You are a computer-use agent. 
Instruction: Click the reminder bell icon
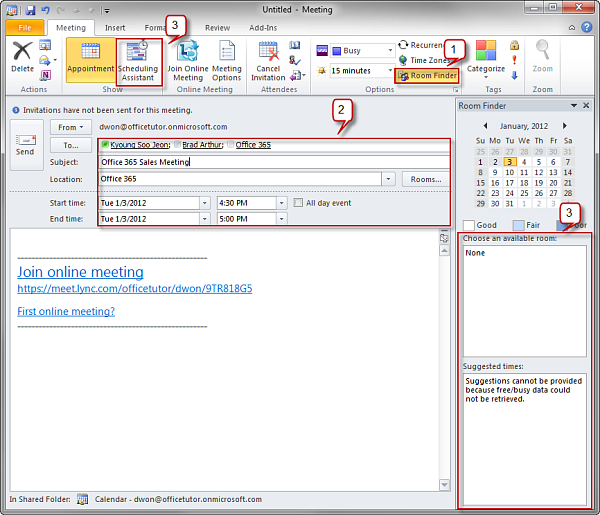pos(322,71)
